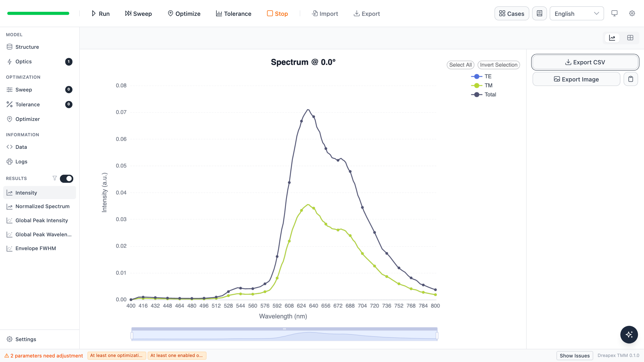The width and height of the screenshot is (644, 362).
Task: Click the toolbar Sweep button
Action: (x=138, y=14)
